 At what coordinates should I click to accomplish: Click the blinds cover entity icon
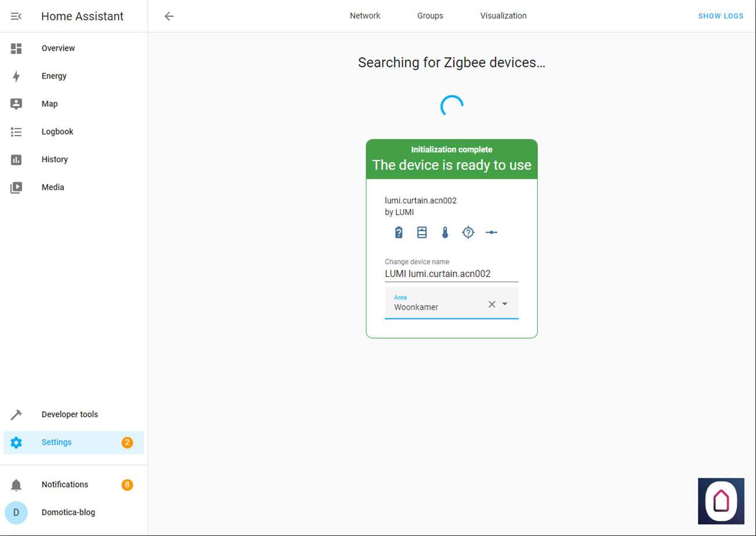[422, 233]
